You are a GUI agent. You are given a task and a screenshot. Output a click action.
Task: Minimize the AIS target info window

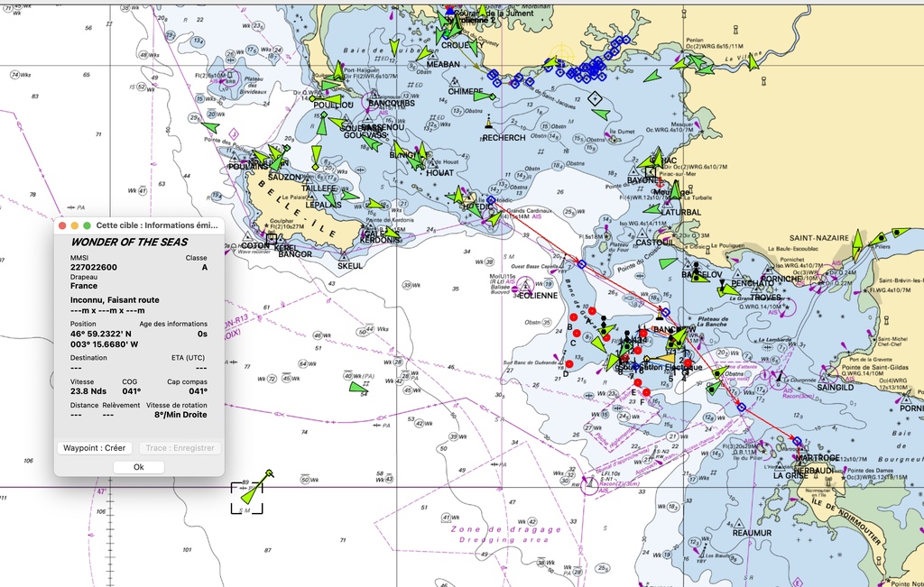(75, 225)
